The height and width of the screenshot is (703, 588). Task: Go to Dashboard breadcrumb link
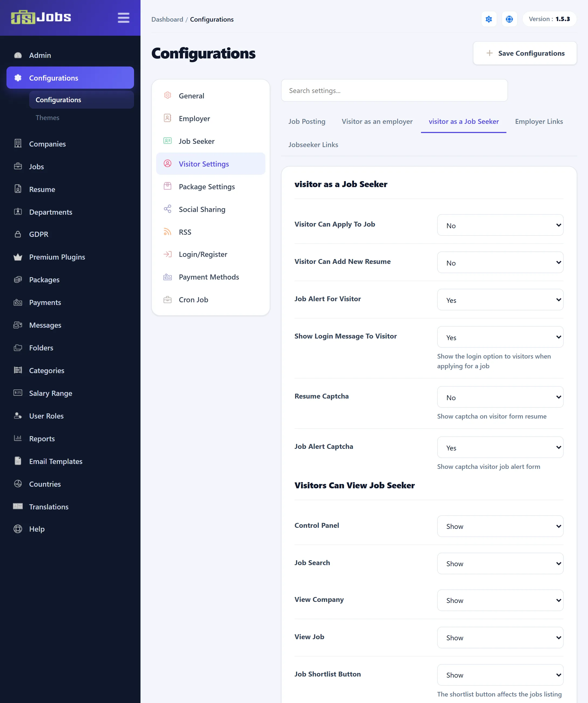tap(167, 19)
